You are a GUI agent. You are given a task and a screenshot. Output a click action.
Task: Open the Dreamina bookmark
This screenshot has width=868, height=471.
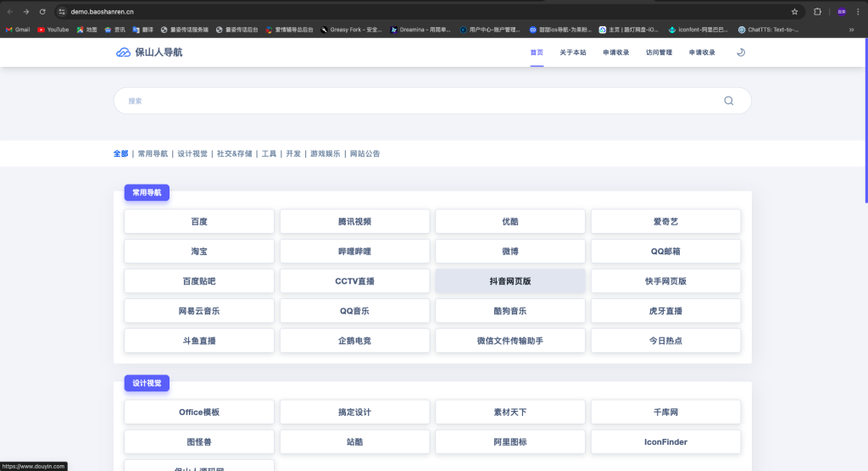pos(420,30)
